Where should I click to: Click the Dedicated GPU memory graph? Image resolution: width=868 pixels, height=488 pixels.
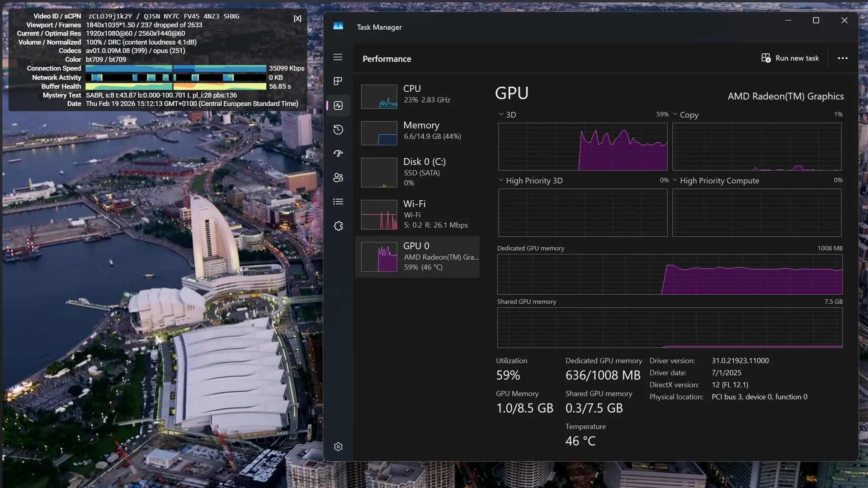pyautogui.click(x=670, y=274)
